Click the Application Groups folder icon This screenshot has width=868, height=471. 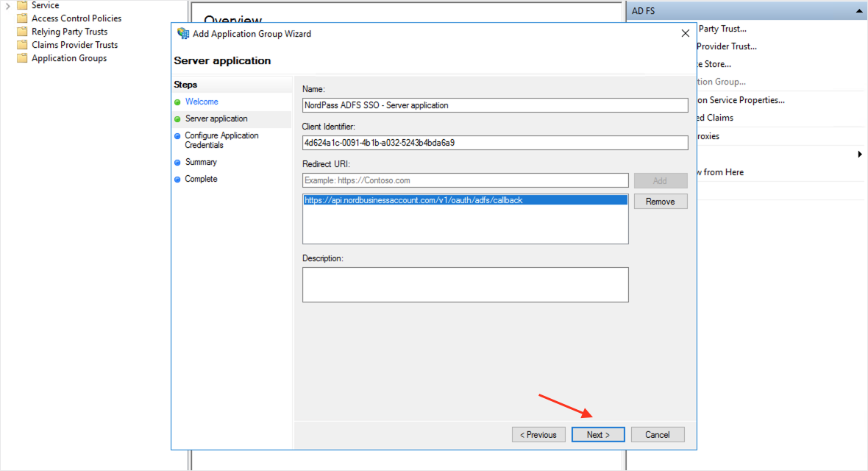[22, 58]
